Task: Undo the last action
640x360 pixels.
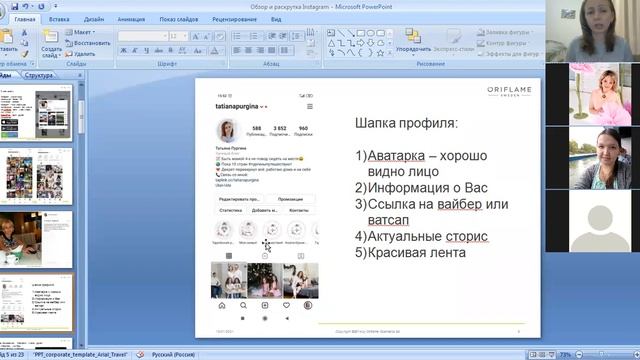Action: tap(26, 6)
